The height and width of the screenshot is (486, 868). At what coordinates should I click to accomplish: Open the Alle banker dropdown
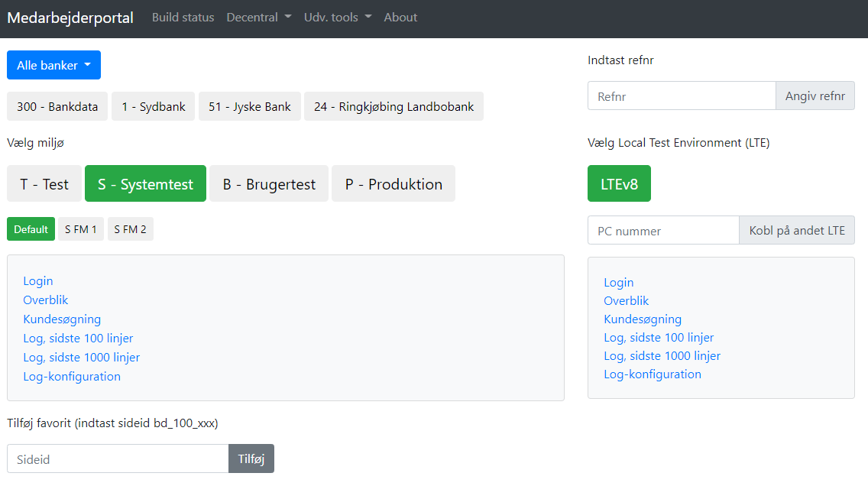(53, 66)
